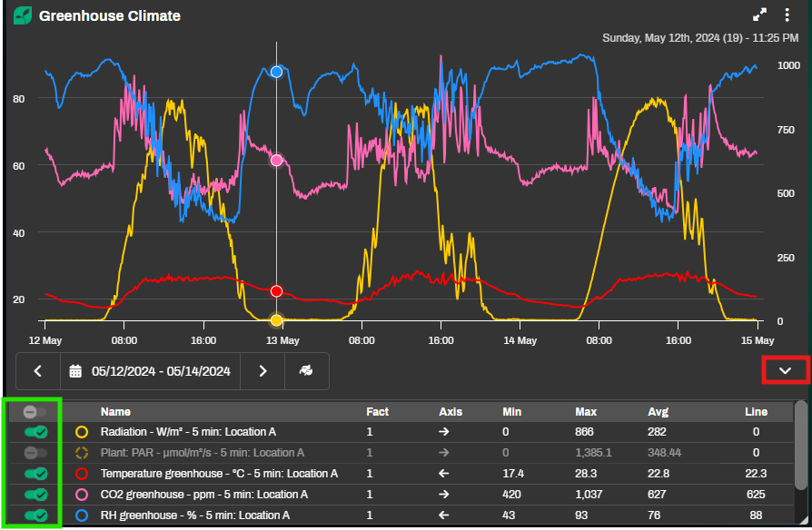Click the refresh icon beside date navigation

coord(306,370)
